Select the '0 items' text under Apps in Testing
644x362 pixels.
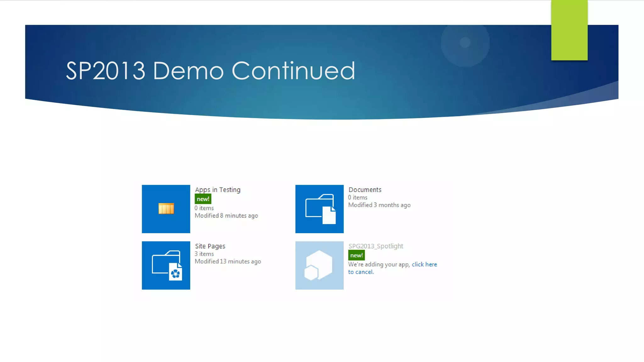pyautogui.click(x=204, y=208)
